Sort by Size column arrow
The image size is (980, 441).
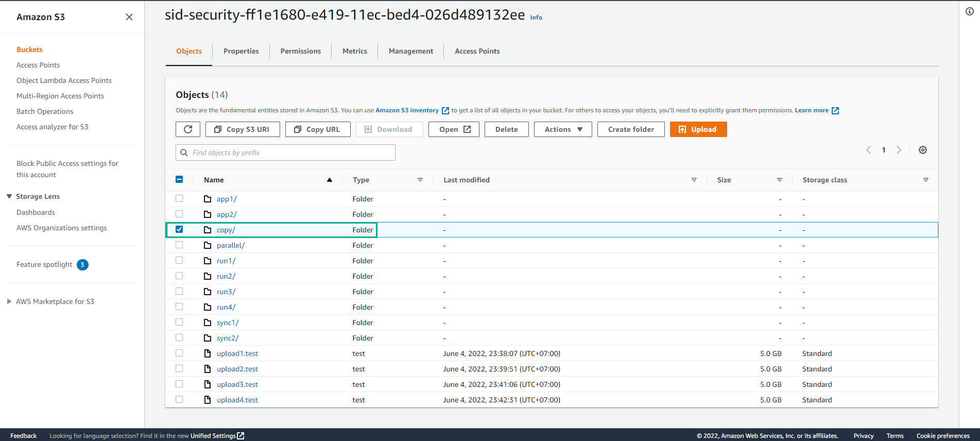pyautogui.click(x=780, y=180)
